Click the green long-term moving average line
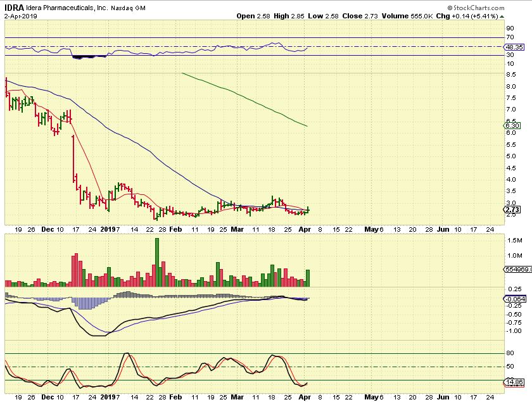The image size is (532, 402). coord(244,97)
